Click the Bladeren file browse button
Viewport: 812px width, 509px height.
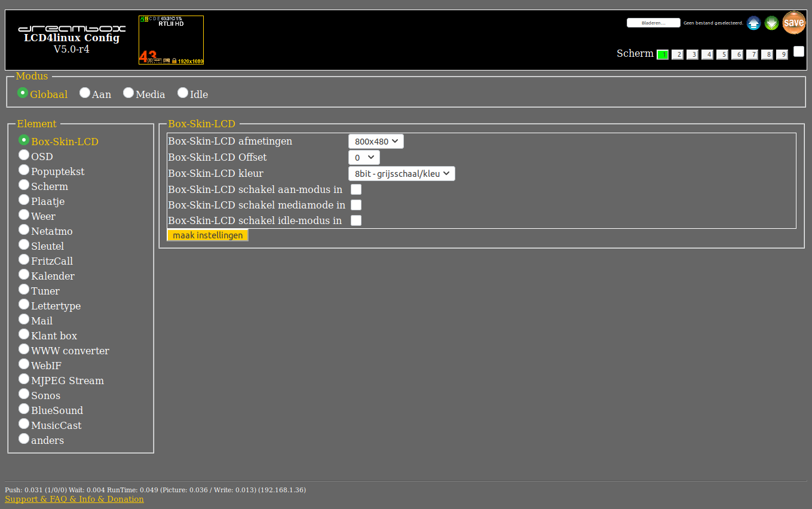(x=653, y=23)
